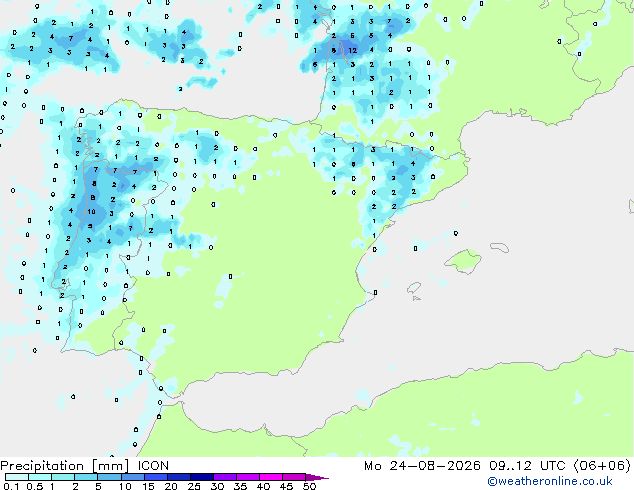This screenshot has height=490, width=634.
Task: Click the legend label '0.1'
Action: tap(11, 486)
